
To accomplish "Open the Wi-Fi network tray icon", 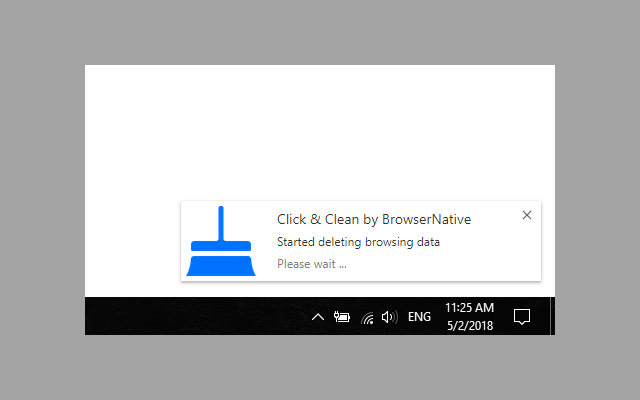I will coord(367,318).
